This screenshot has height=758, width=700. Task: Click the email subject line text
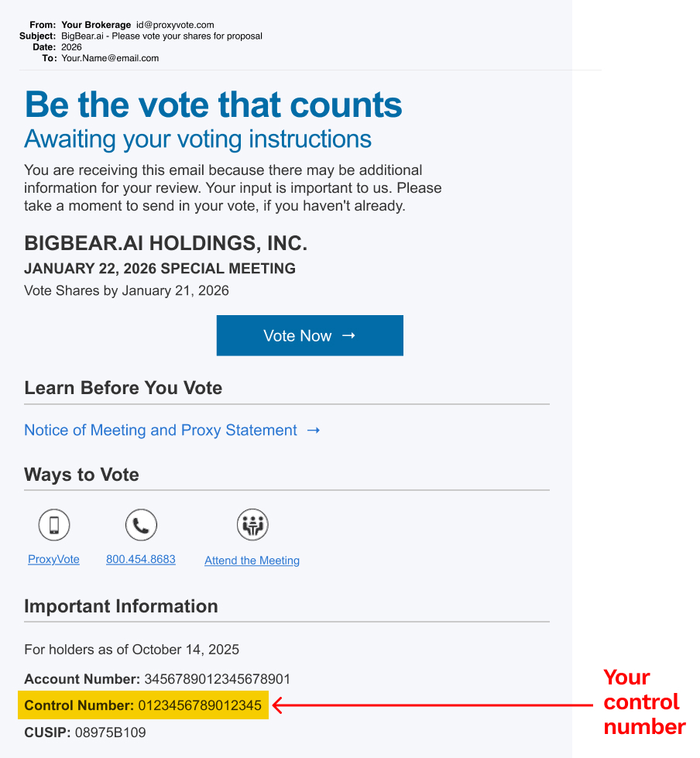(162, 36)
